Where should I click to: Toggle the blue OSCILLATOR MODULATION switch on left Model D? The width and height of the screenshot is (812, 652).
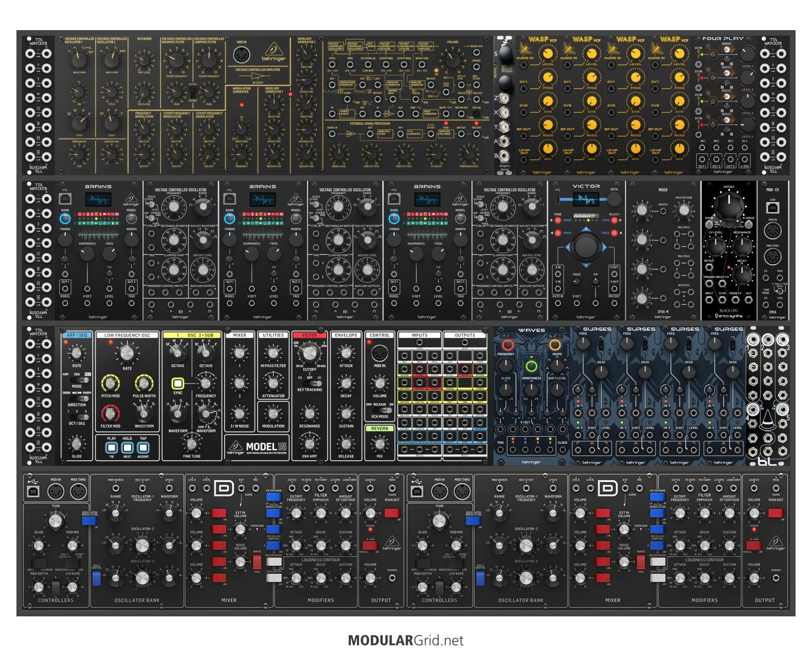point(89,520)
